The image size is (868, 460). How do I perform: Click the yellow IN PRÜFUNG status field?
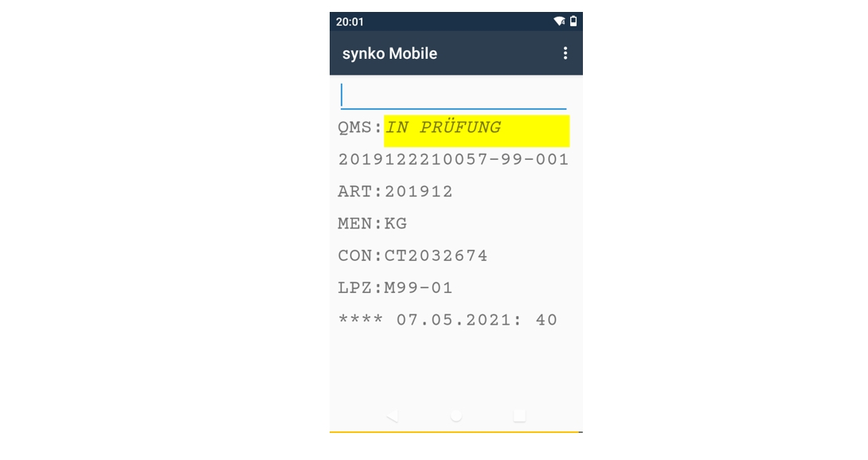coord(476,130)
